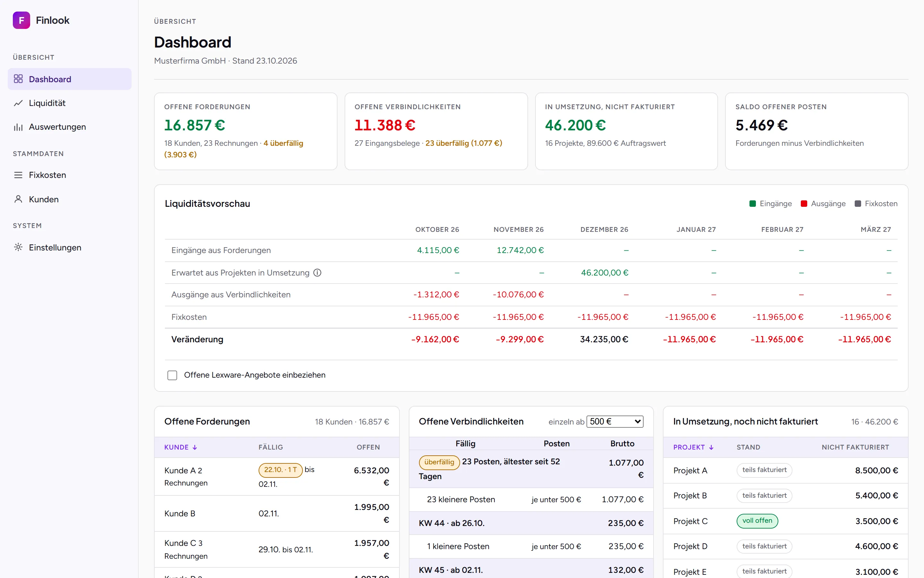This screenshot has height=578, width=924.
Task: Click the KW 45 · ab 02.11. group row
Action: coord(531,570)
